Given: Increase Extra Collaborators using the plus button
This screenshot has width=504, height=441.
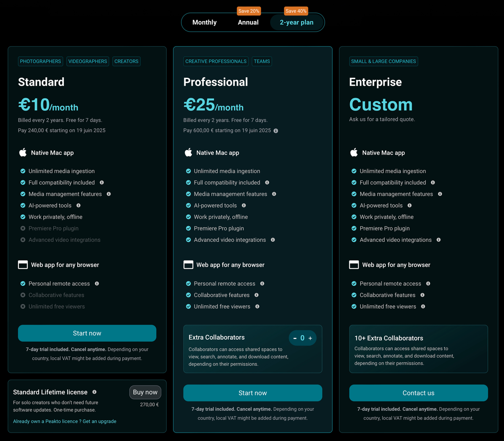Looking at the screenshot, I should (310, 338).
